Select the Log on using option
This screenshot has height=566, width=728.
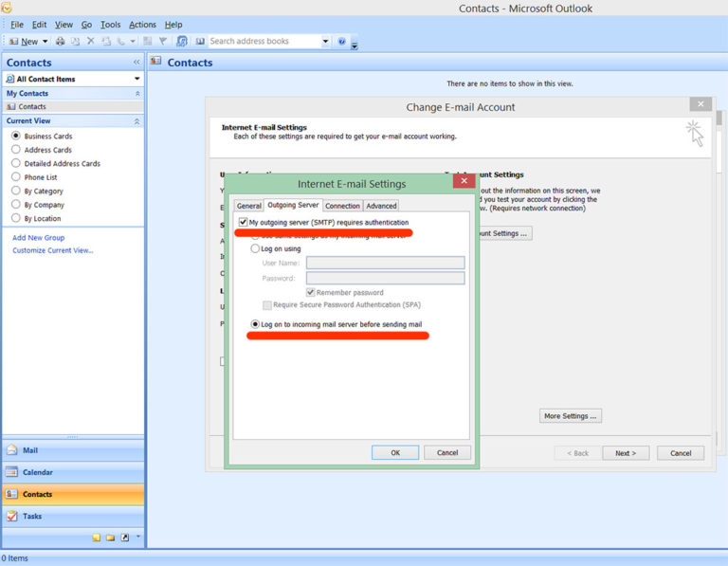(x=255, y=248)
